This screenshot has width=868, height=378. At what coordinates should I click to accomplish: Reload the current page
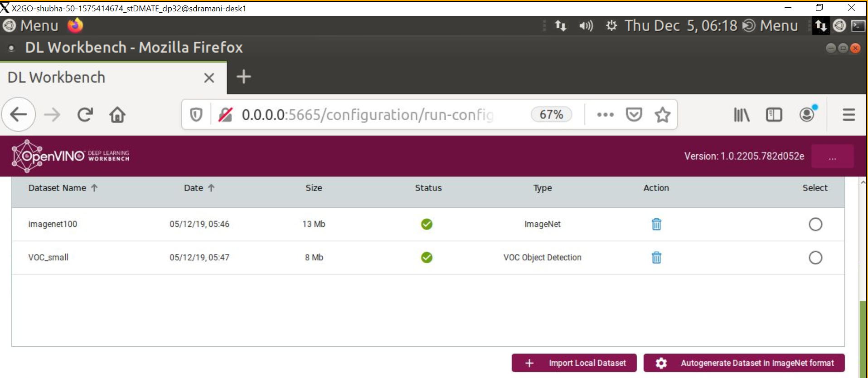[x=85, y=115]
